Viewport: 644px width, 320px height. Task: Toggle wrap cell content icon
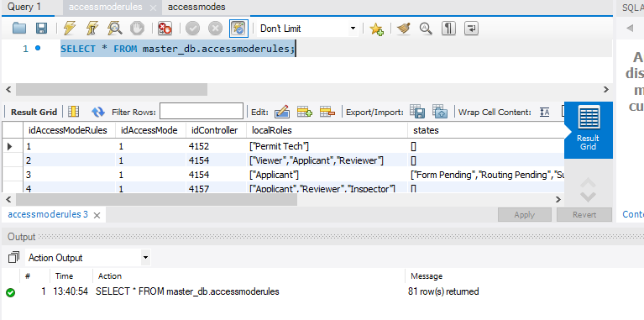click(545, 112)
